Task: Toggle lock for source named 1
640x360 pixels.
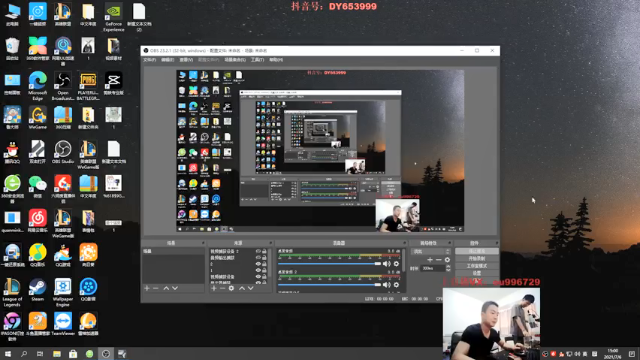Action: [264, 270]
